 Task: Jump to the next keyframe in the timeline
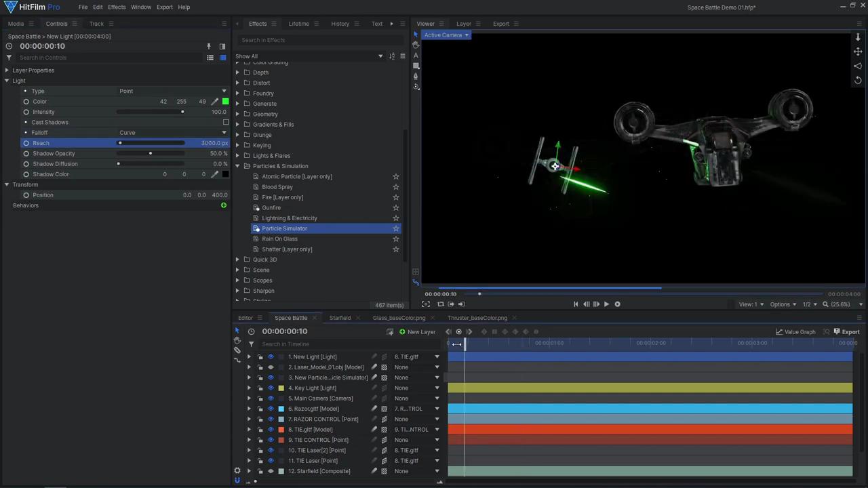pos(469,332)
